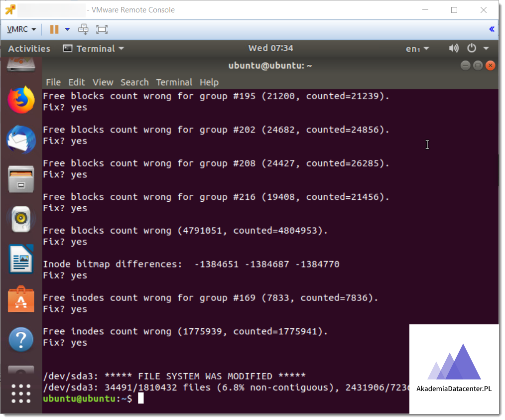Open the Files manager dock icon
This screenshot has height=420, width=505.
pyautogui.click(x=21, y=179)
